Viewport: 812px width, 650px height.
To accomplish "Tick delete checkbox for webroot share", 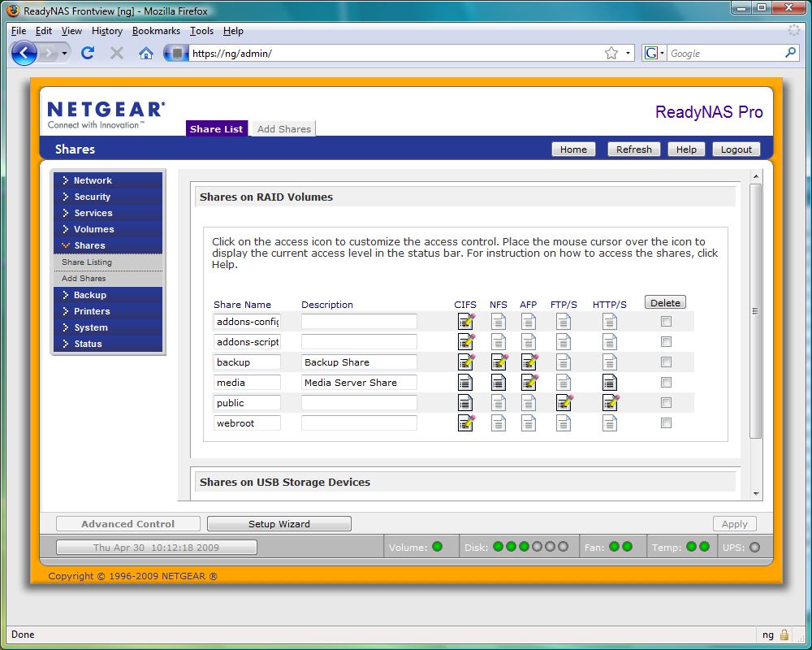I will [x=666, y=423].
